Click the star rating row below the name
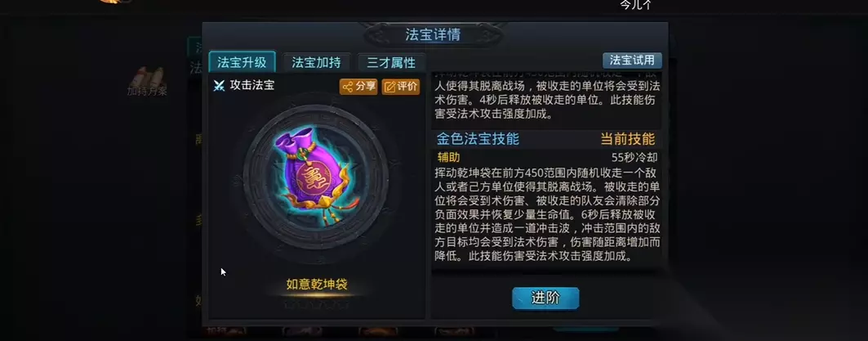 coord(317,304)
